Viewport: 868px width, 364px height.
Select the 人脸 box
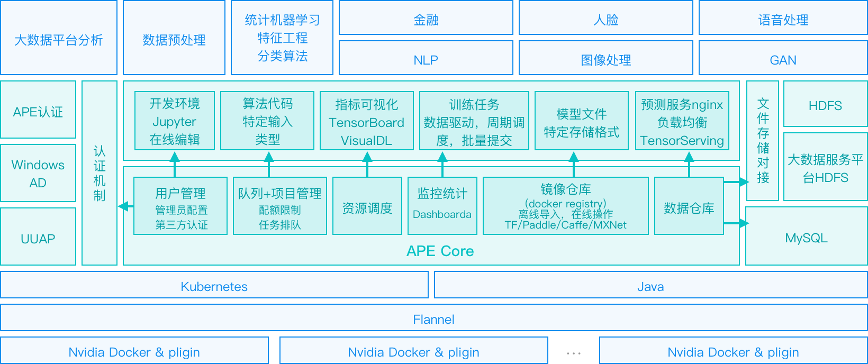click(x=606, y=17)
